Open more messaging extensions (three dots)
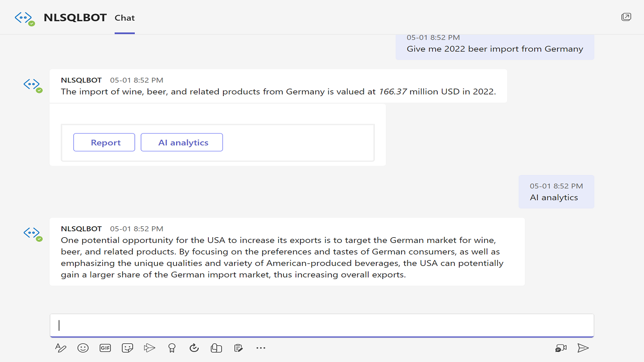The height and width of the screenshot is (362, 644). tap(261, 348)
